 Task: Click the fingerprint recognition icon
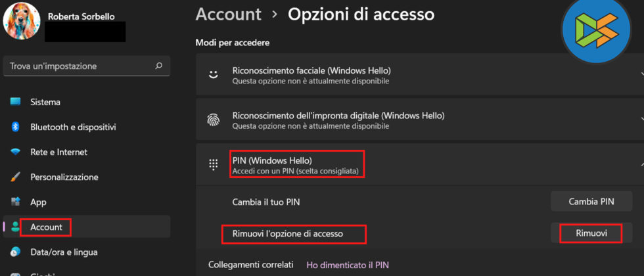pyautogui.click(x=214, y=120)
